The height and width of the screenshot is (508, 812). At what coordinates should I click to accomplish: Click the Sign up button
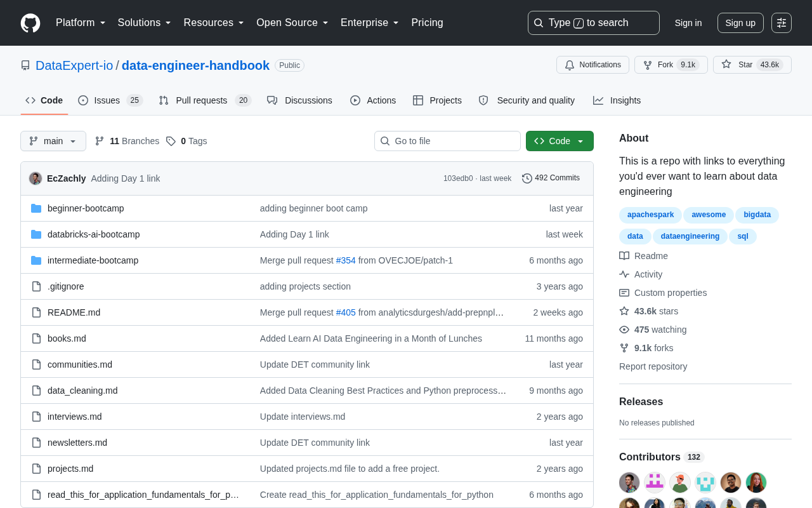[x=740, y=23]
